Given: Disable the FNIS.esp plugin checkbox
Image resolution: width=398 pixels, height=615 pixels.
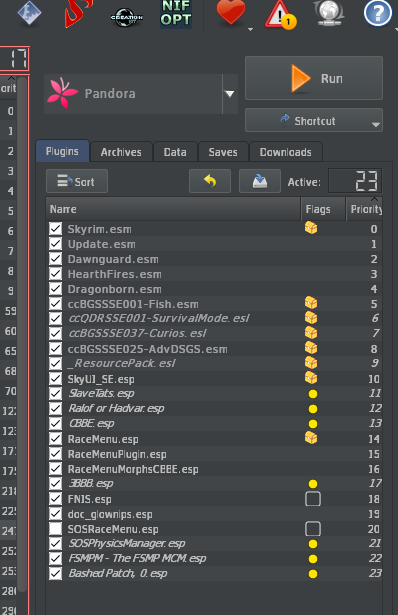Looking at the screenshot, I should [55, 499].
